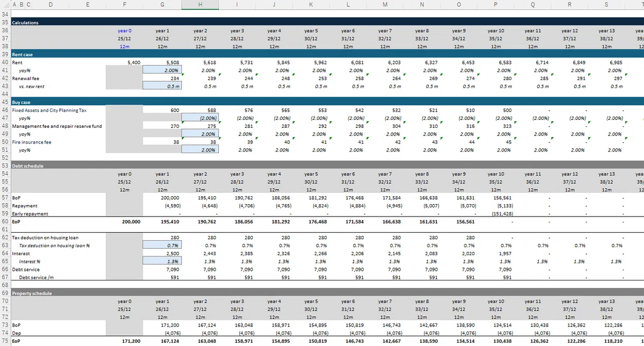
Task: Select debt EoP value 156,561 in year 9
Action: pyautogui.click(x=458, y=221)
